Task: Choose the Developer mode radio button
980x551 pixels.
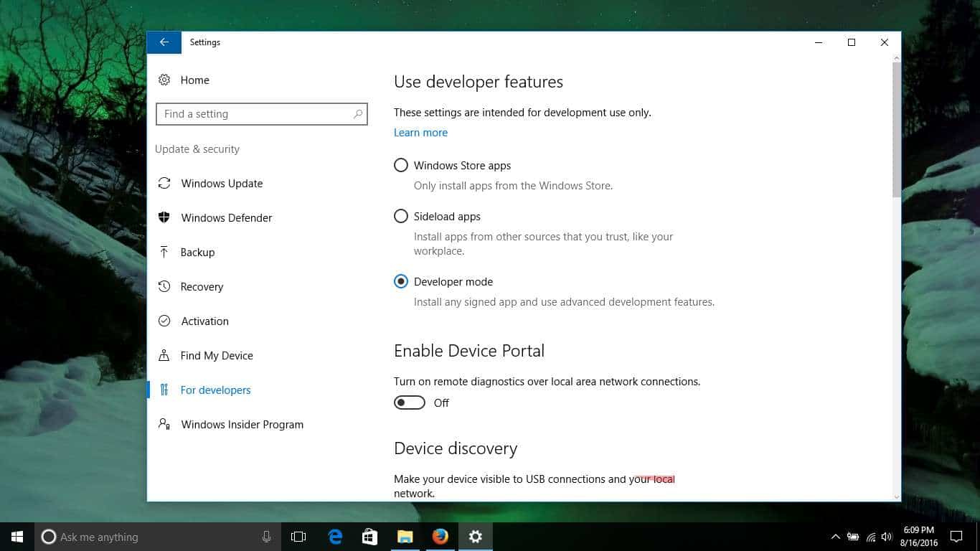Action: coord(401,282)
